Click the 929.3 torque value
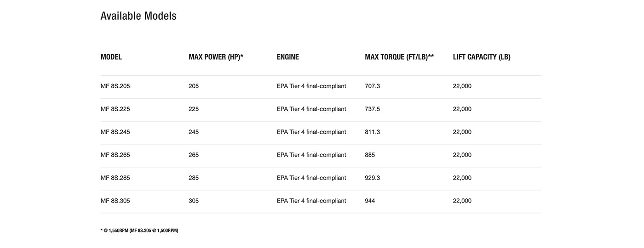This screenshot has height=248, width=644. [373, 178]
